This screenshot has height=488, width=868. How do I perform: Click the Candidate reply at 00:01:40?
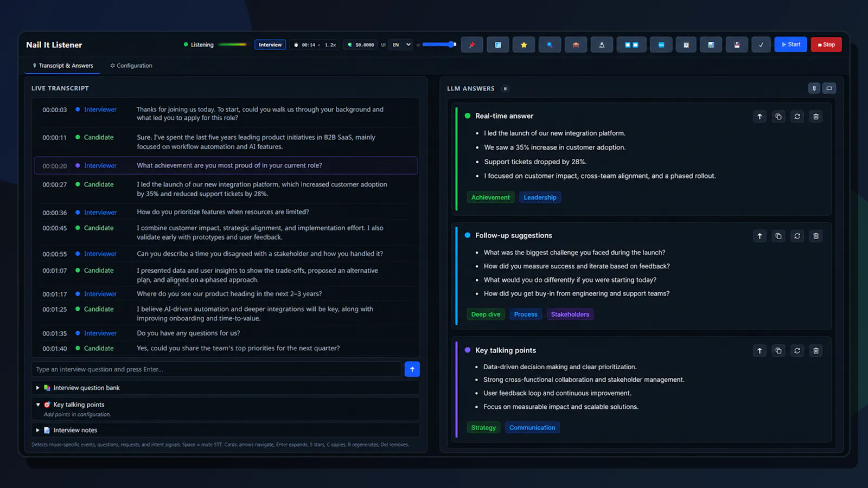pos(226,348)
